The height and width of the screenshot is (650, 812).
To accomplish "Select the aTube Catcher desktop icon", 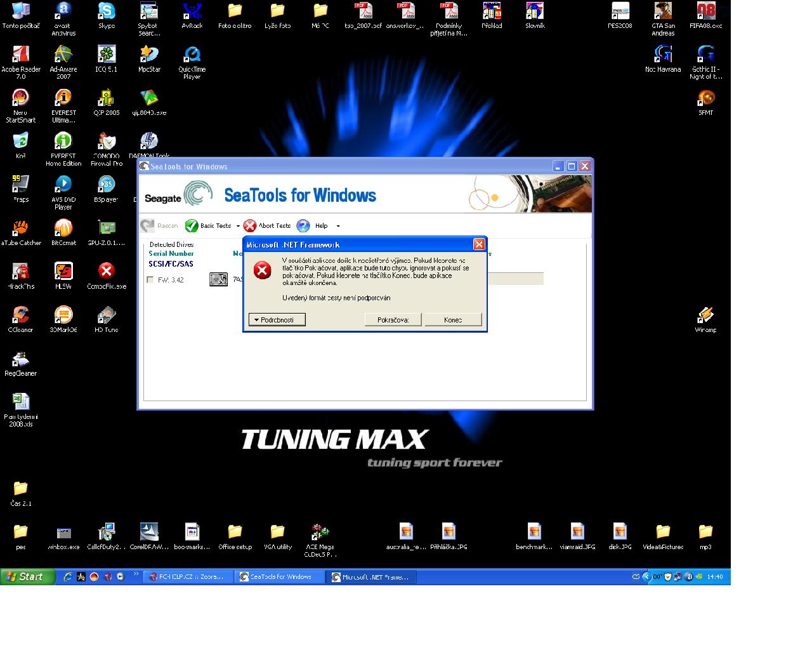I will coord(21,233).
